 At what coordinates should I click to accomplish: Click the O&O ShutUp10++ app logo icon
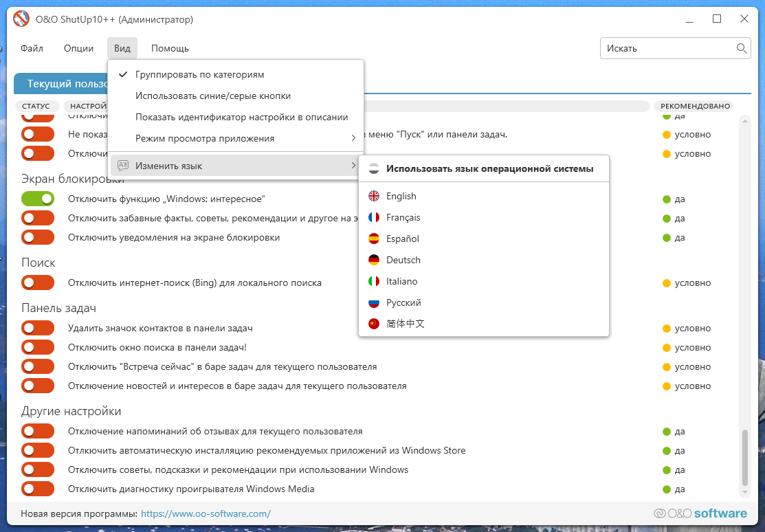click(x=21, y=19)
